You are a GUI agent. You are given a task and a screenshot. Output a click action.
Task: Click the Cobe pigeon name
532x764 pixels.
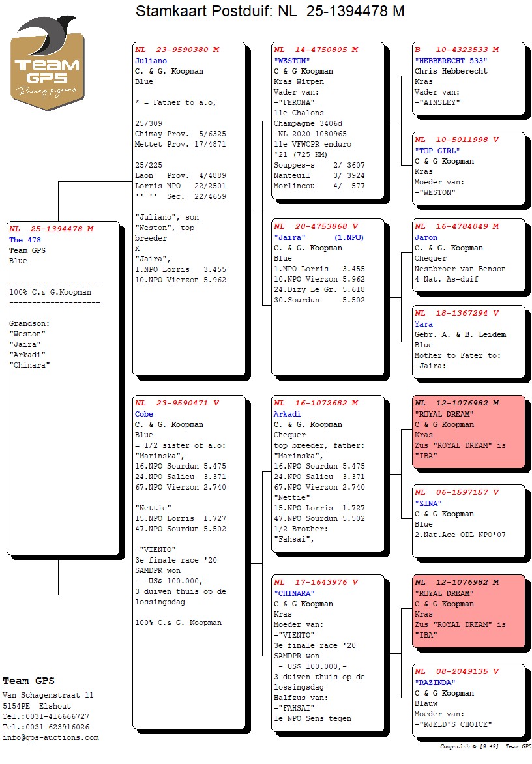pos(144,414)
